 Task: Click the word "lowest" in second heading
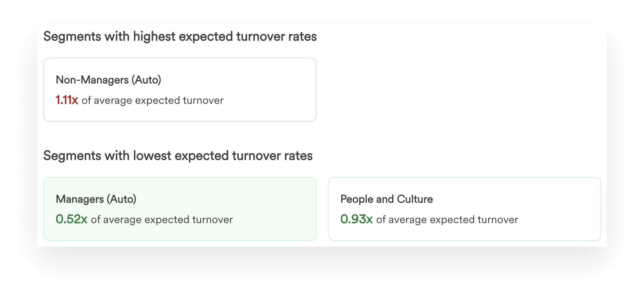coord(152,156)
